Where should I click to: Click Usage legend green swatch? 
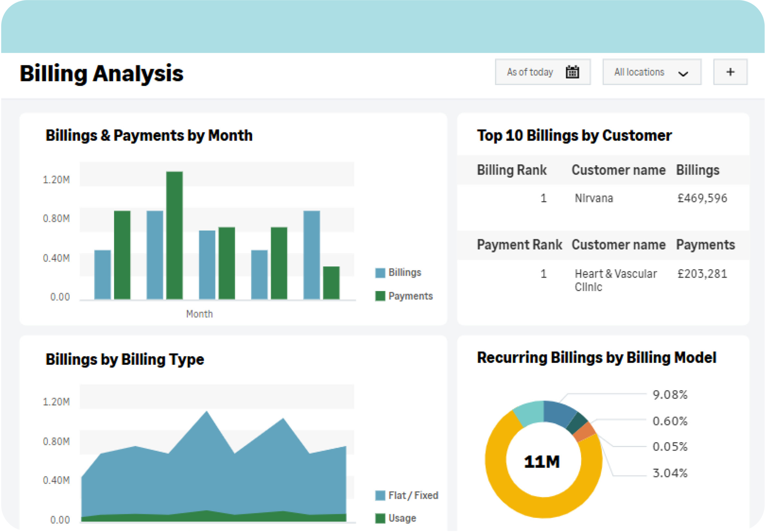click(x=380, y=519)
